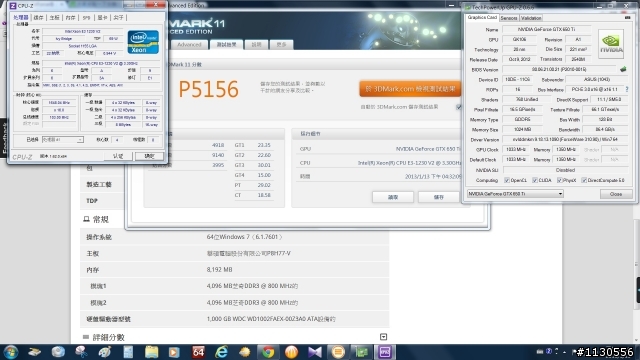Screen dimensions: 640x360
Task: Switch to CPU-Z purple taskbar icon
Action: pyautogui.click(x=384, y=352)
